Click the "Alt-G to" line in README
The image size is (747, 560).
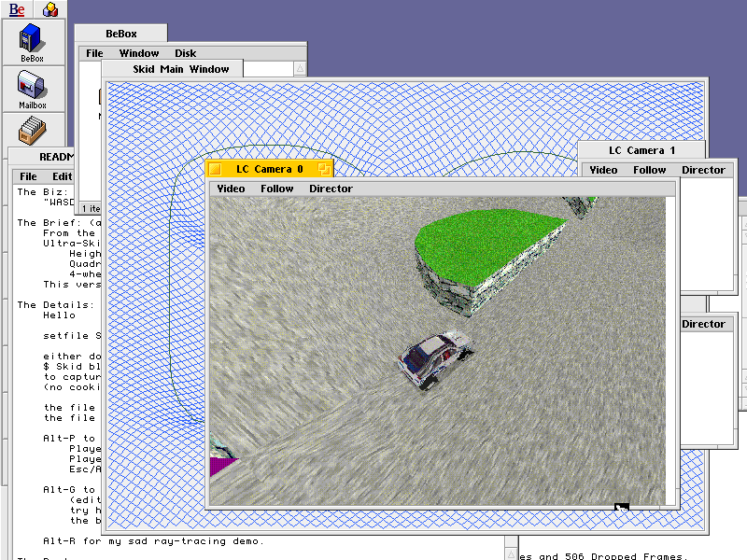tap(69, 489)
